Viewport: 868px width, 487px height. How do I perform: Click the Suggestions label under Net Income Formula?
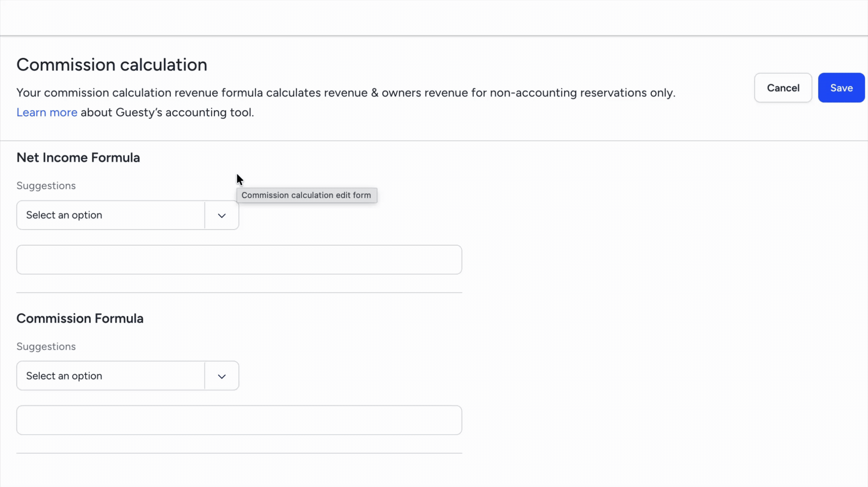click(x=46, y=186)
